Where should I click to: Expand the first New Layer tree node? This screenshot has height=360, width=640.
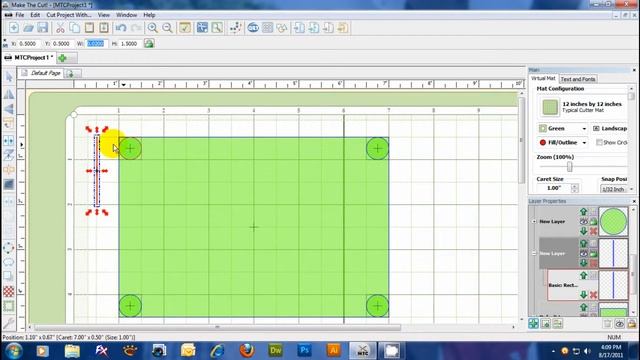tap(534, 221)
